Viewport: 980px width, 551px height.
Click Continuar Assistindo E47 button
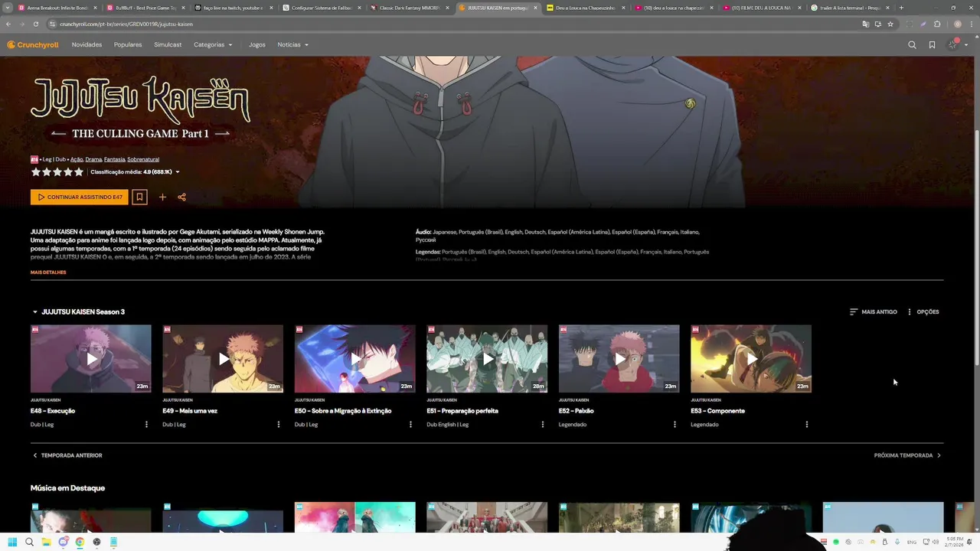pos(80,197)
